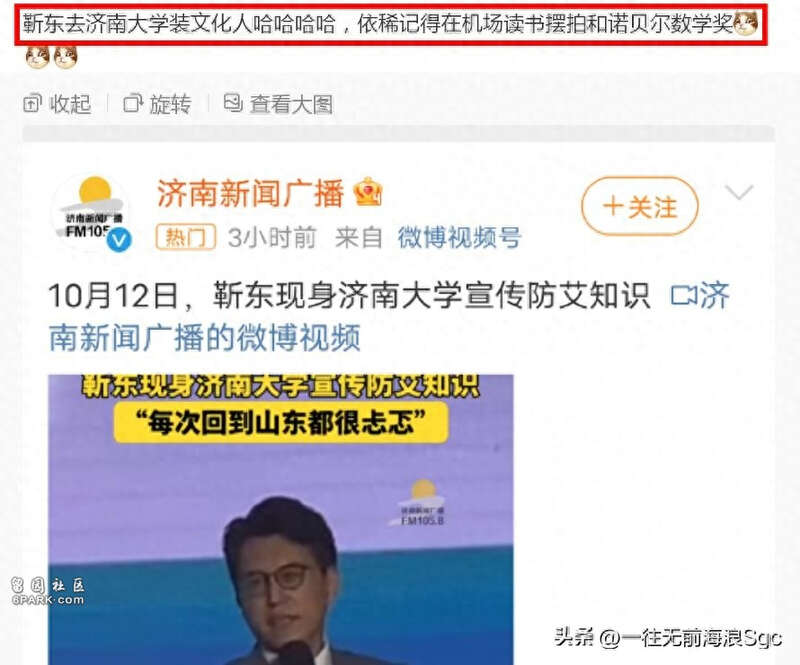Click the 收起 collapse icon
Viewport: 800px width, 665px height.
[x=32, y=104]
